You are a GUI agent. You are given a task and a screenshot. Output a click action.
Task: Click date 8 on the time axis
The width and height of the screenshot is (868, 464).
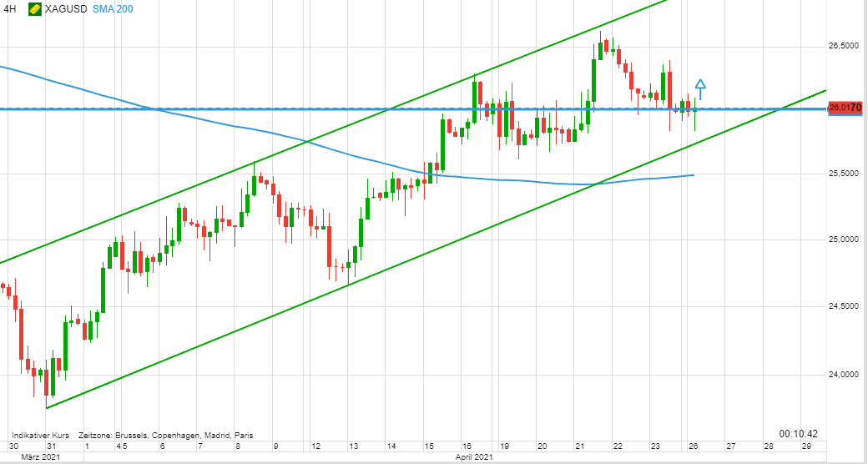click(238, 446)
